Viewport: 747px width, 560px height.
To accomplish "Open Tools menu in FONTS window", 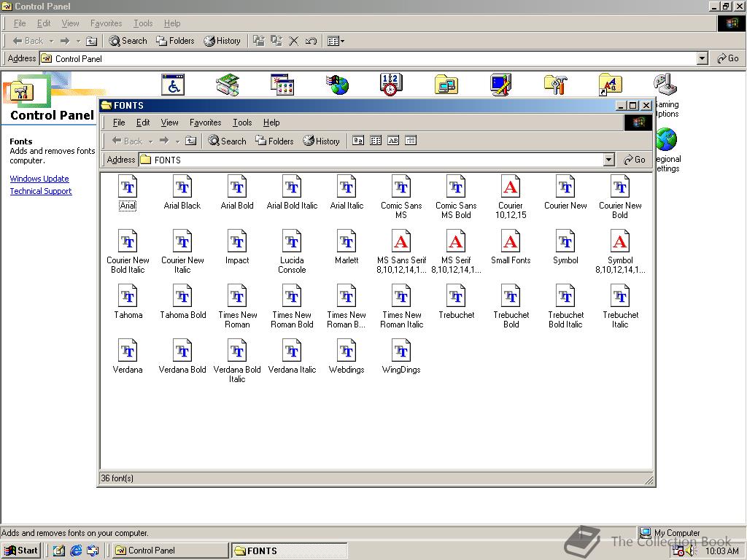I will point(242,122).
